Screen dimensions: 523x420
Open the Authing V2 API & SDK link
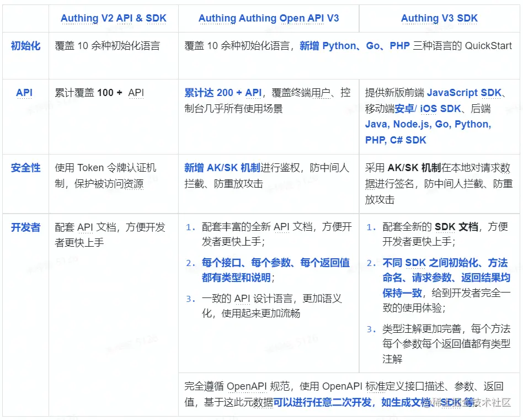[x=114, y=18]
